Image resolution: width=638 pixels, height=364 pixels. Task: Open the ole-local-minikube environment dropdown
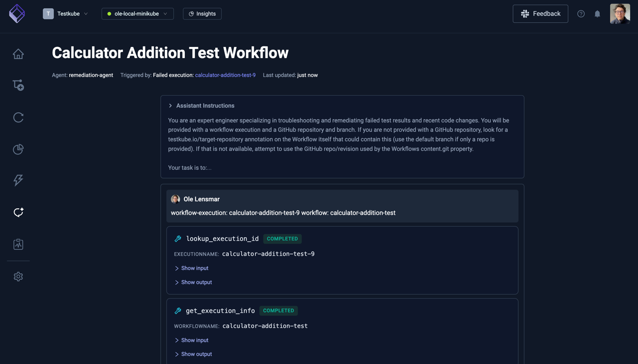(137, 14)
